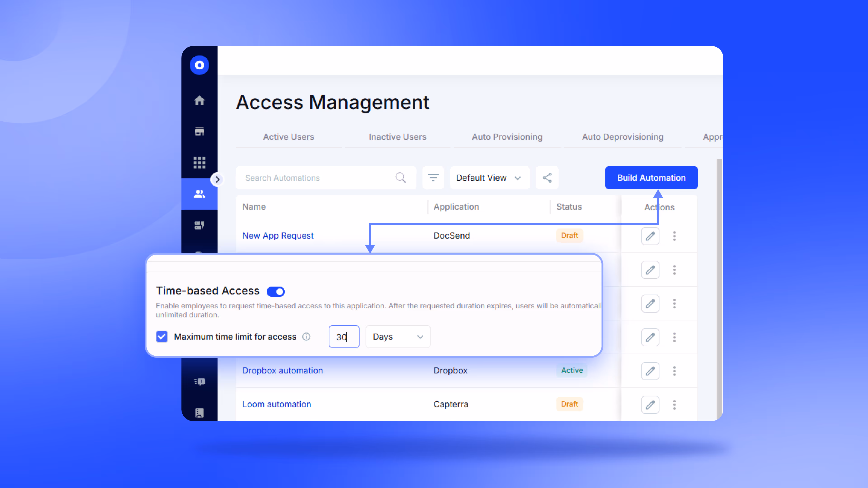Screen dimensions: 868x488
Task: Edit the New App Request automation
Action: pos(650,236)
